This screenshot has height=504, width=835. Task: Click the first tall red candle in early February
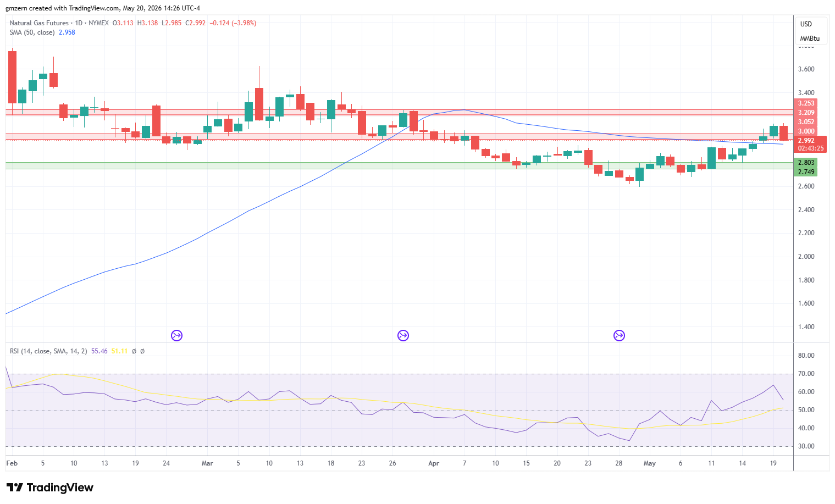click(12, 77)
